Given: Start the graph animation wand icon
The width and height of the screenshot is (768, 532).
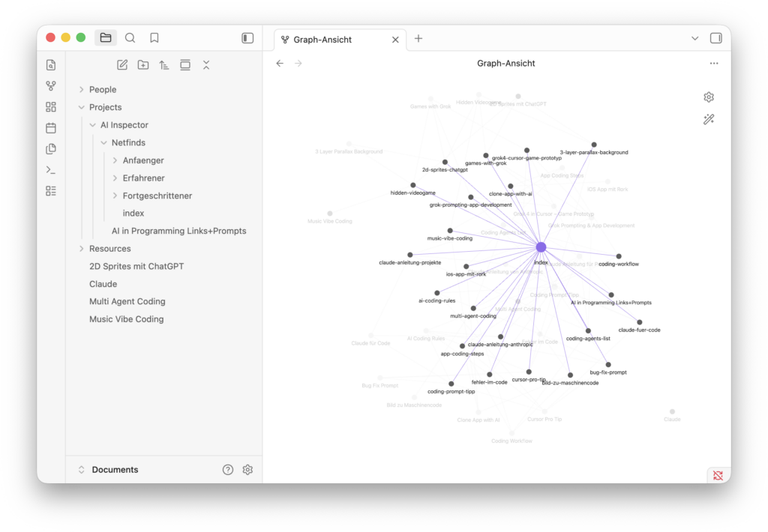Looking at the screenshot, I should coord(708,119).
